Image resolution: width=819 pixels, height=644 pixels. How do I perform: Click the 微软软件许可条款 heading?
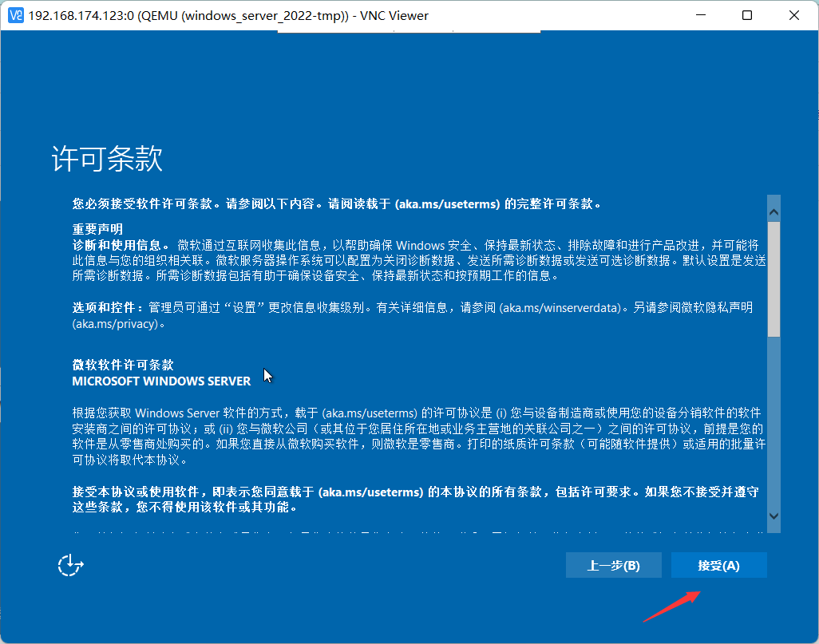123,365
